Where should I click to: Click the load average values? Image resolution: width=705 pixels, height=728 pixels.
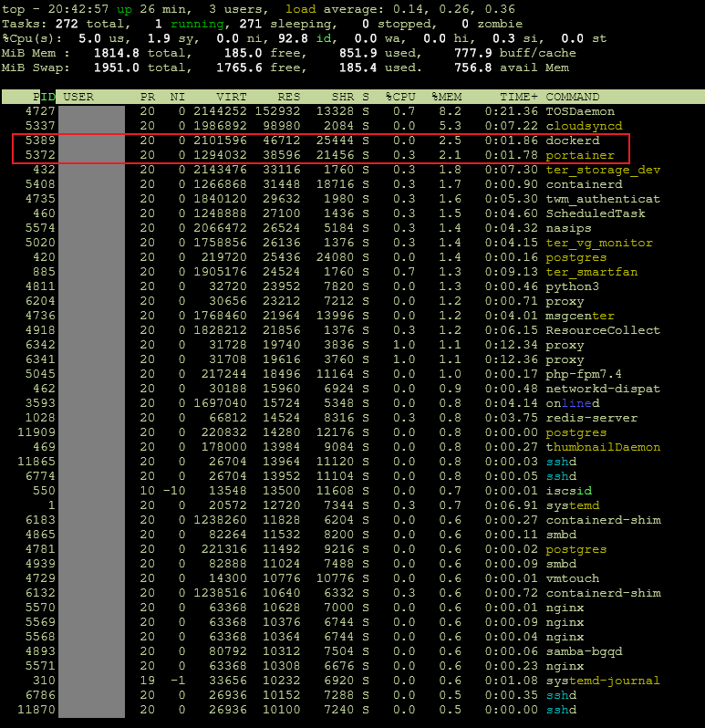(455, 9)
